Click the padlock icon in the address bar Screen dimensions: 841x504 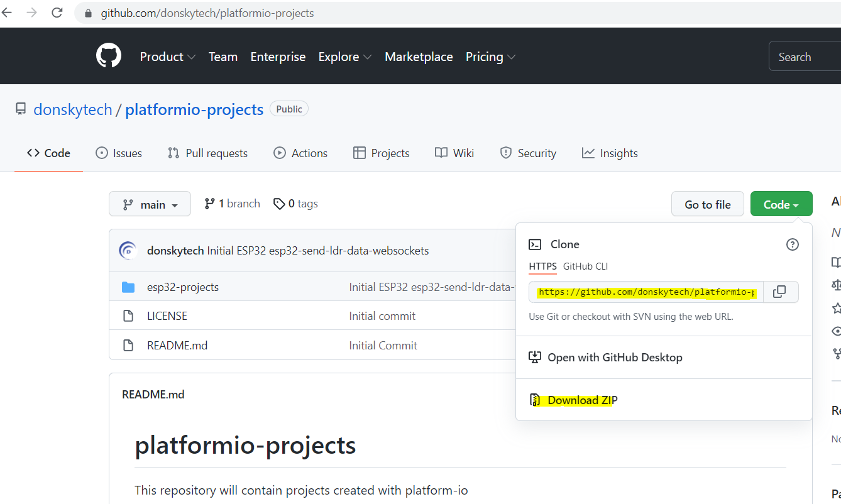(x=88, y=13)
